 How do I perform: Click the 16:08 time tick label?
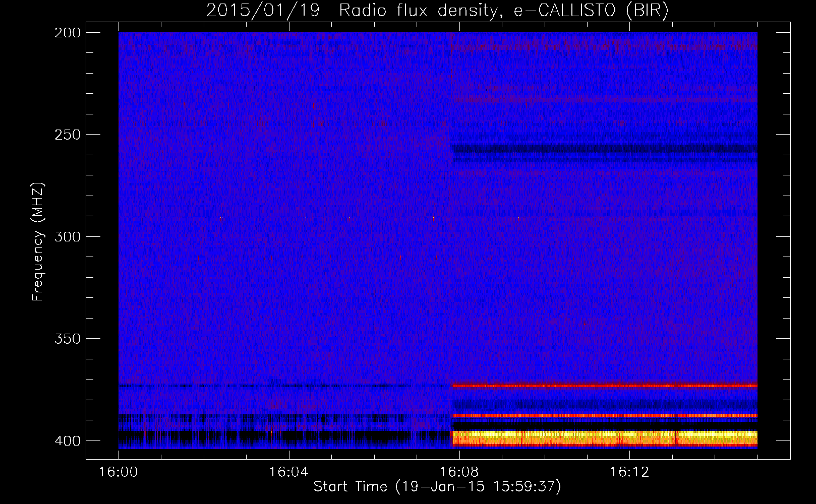click(x=459, y=472)
